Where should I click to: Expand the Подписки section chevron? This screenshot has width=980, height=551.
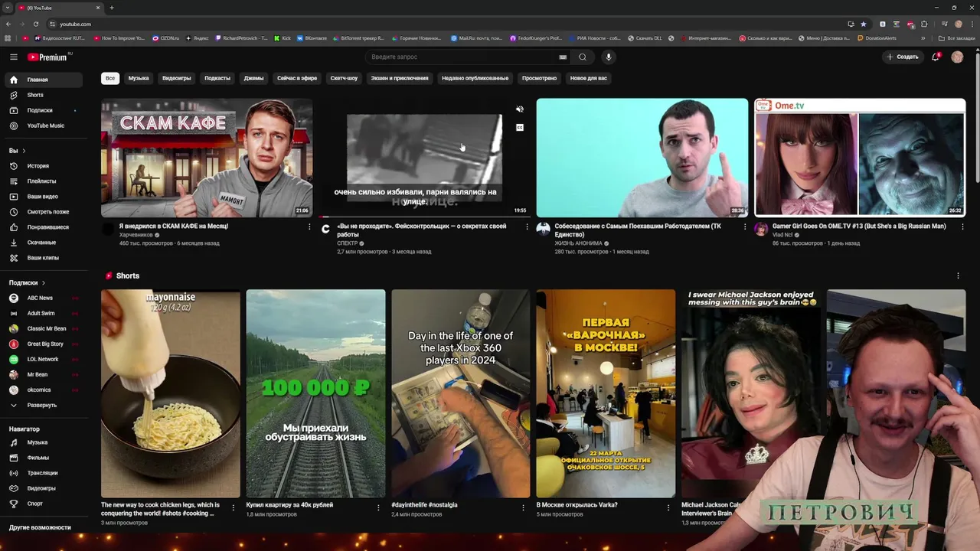tap(43, 283)
